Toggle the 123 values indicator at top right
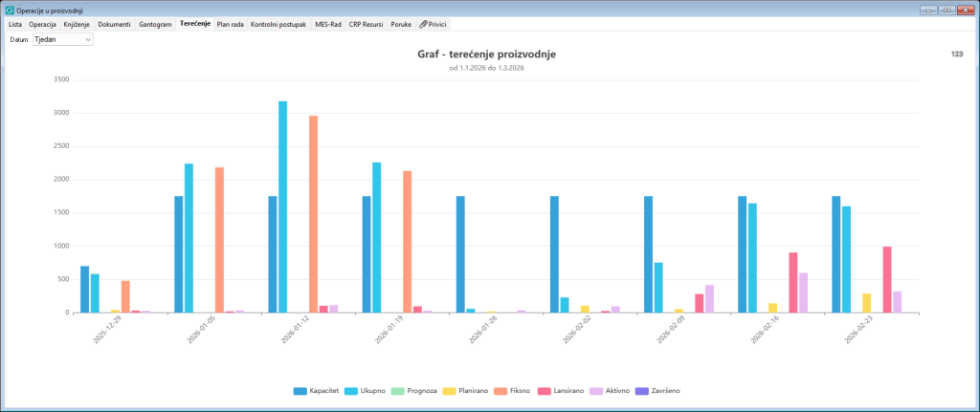The image size is (980, 412). (x=957, y=54)
